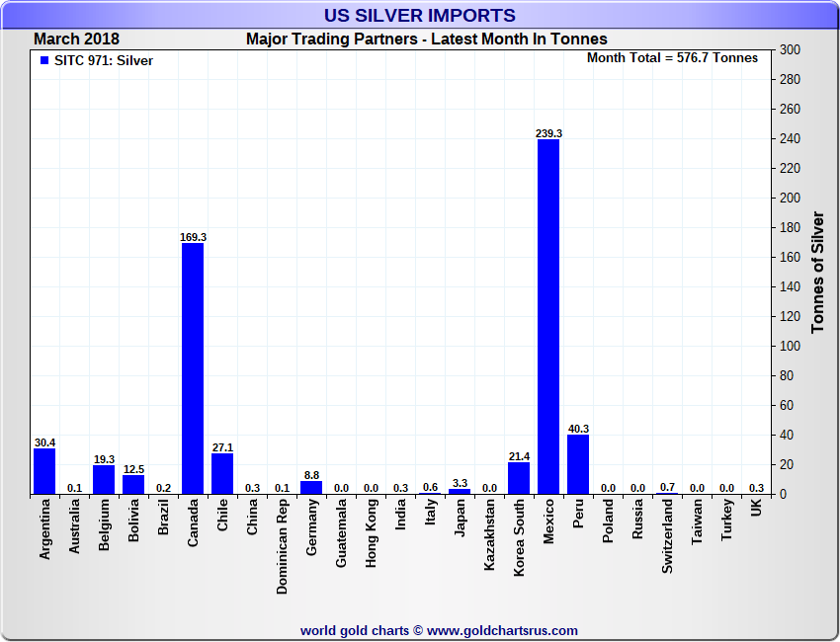
Task: Click the 100 tick on the y-axis
Action: click(791, 347)
